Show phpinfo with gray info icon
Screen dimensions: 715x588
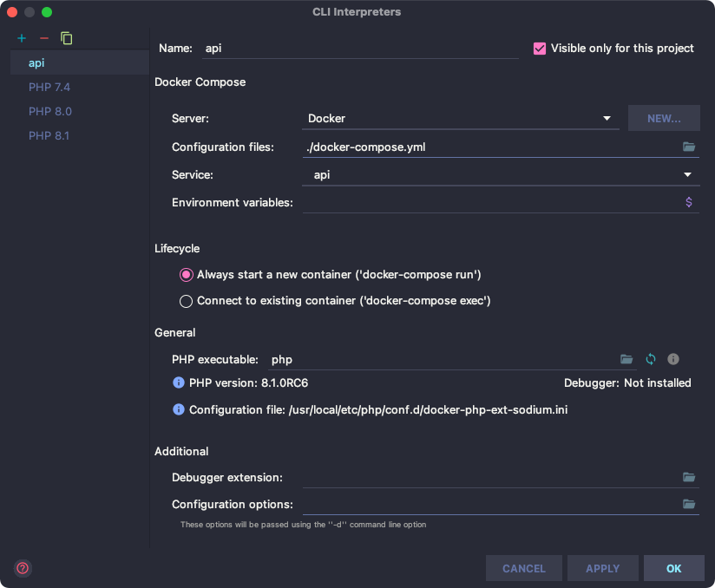[x=673, y=359]
